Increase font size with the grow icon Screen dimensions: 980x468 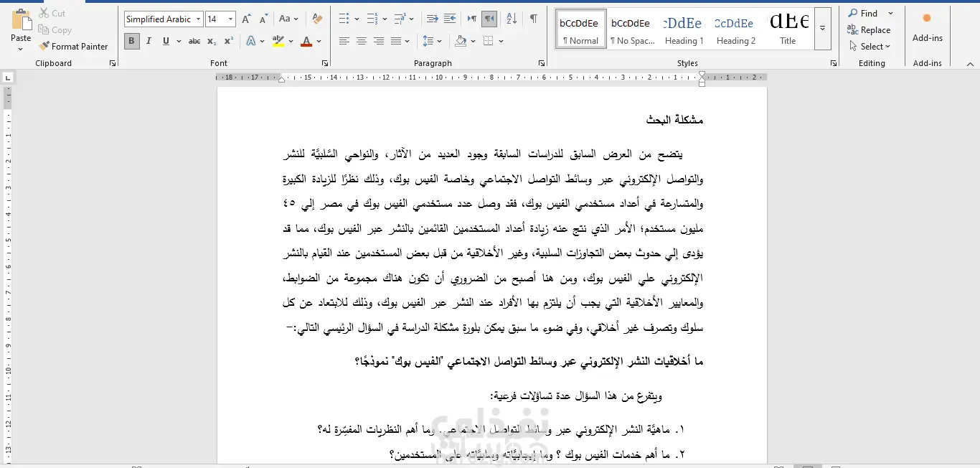point(246,19)
